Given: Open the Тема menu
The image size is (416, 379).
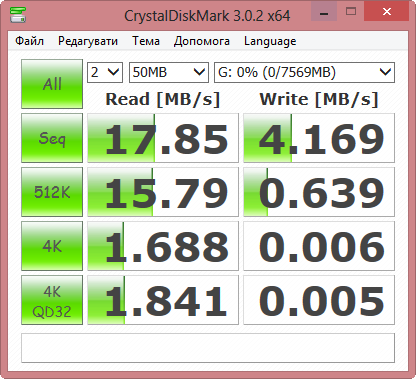Looking at the screenshot, I should tap(146, 41).
